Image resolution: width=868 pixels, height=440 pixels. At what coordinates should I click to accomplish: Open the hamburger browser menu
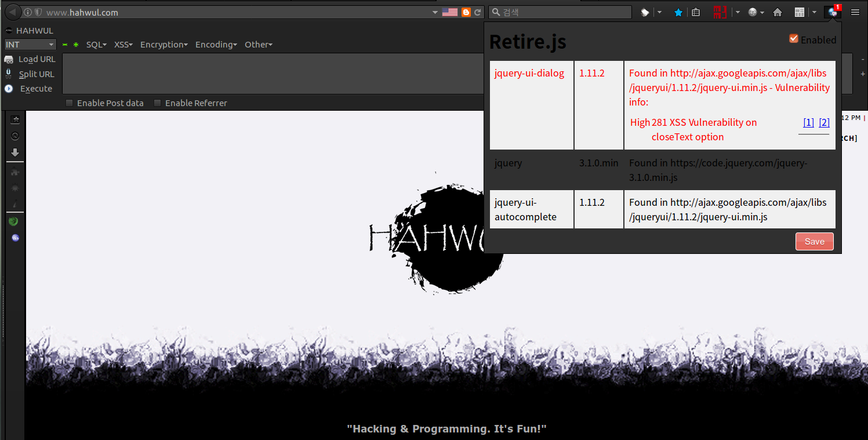pyautogui.click(x=855, y=12)
